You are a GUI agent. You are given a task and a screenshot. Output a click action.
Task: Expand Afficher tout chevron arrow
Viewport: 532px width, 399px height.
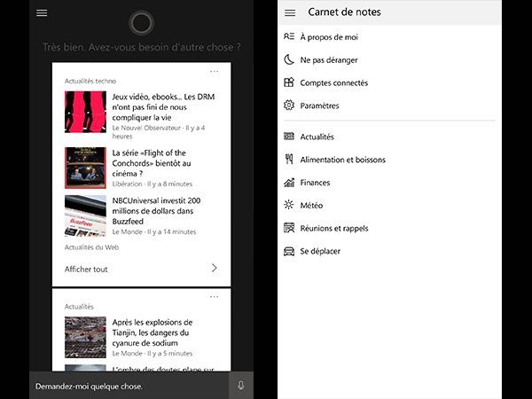[214, 268]
